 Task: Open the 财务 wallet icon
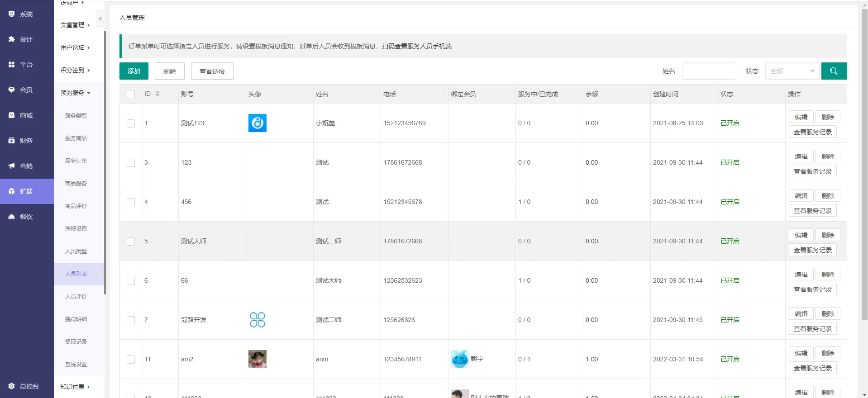[12, 141]
